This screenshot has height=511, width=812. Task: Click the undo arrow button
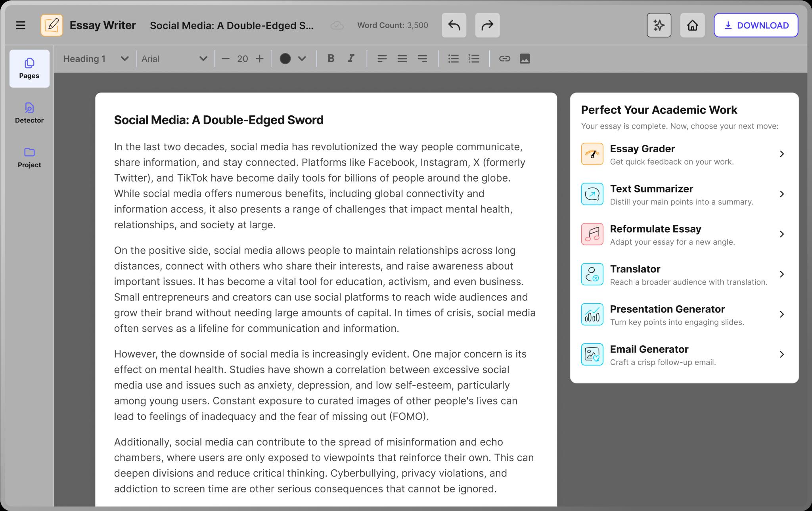point(454,25)
